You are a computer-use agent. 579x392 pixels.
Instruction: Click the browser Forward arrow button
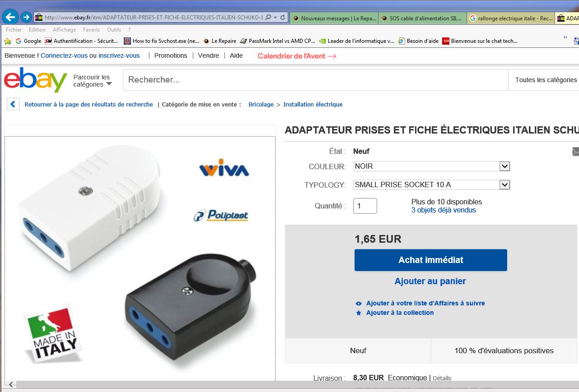tap(26, 18)
